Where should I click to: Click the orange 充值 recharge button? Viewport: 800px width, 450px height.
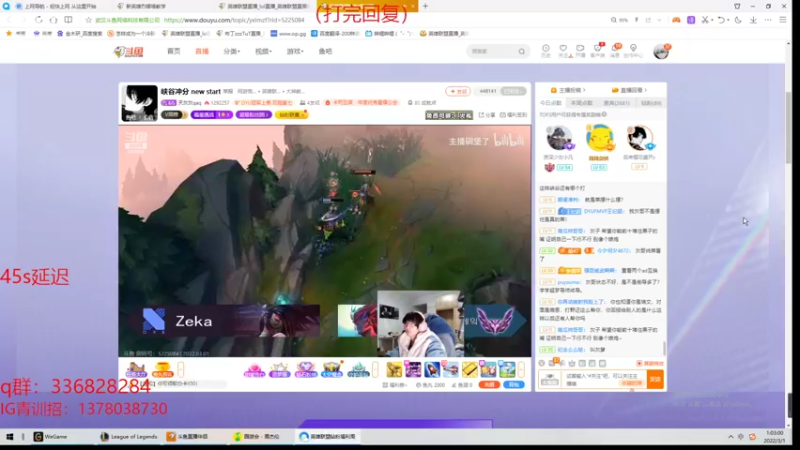(x=489, y=385)
